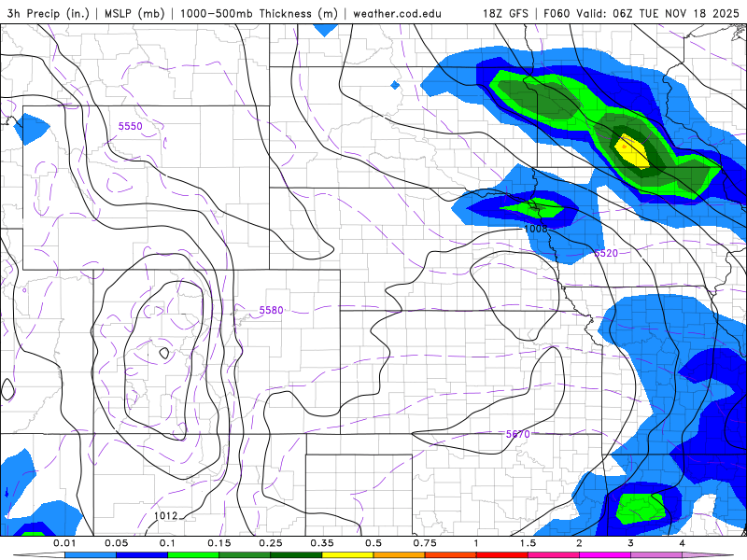Click the 'weather.cod.edu' text in header
The height and width of the screenshot is (560, 747).
tap(397, 13)
